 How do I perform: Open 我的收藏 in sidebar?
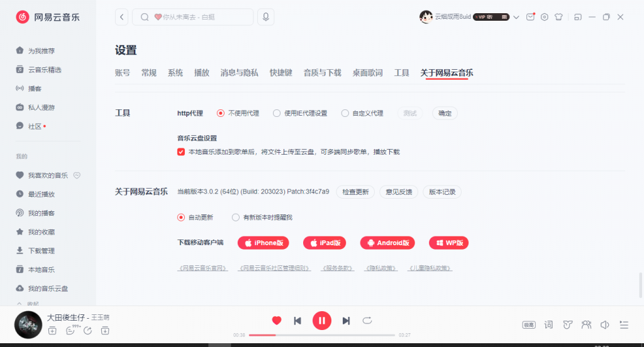coord(36,232)
